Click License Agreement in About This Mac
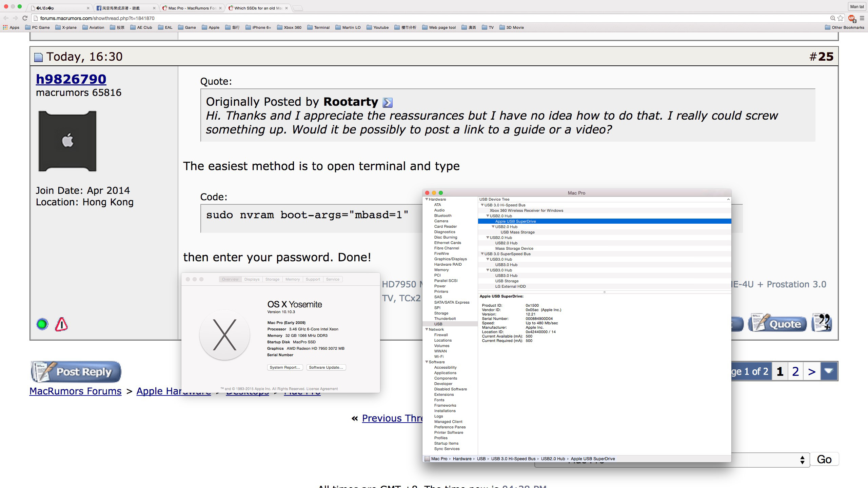 tap(322, 389)
